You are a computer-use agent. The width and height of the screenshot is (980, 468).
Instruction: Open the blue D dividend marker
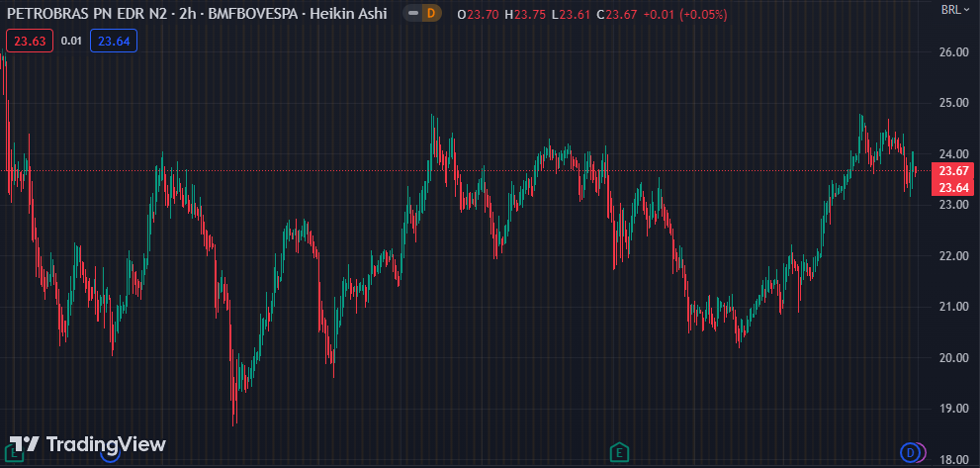tap(910, 452)
